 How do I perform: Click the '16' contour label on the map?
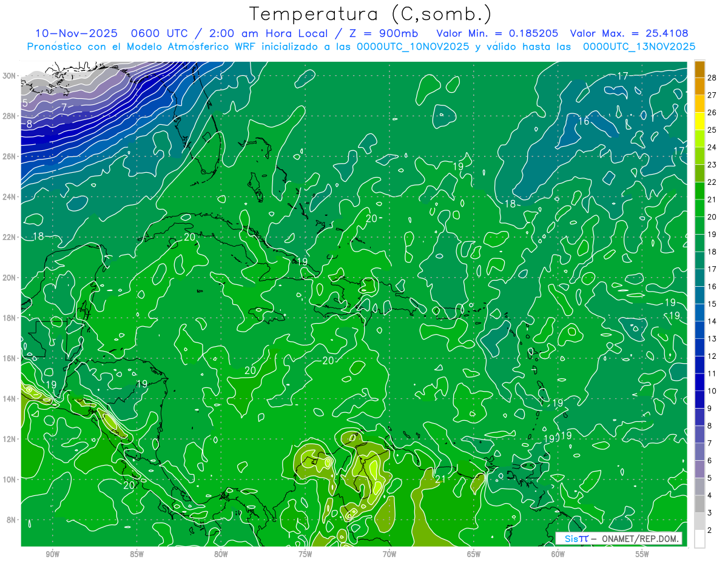pos(584,121)
